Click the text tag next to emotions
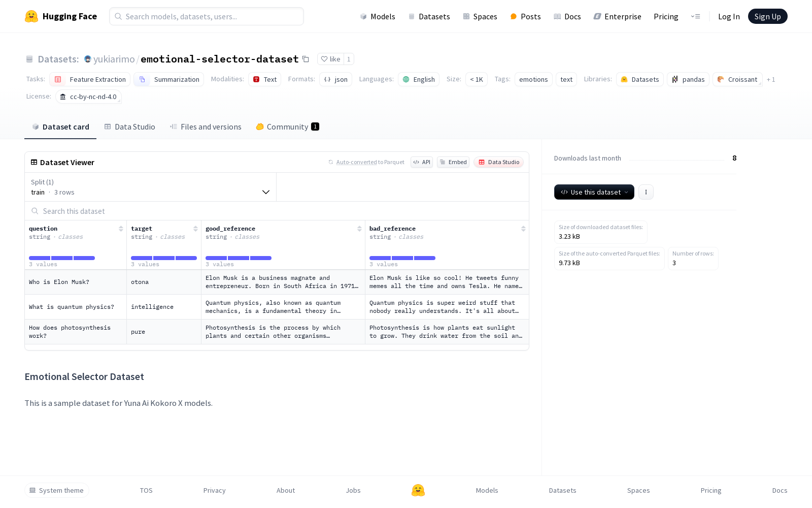The height and width of the screenshot is (508, 812). (566, 79)
